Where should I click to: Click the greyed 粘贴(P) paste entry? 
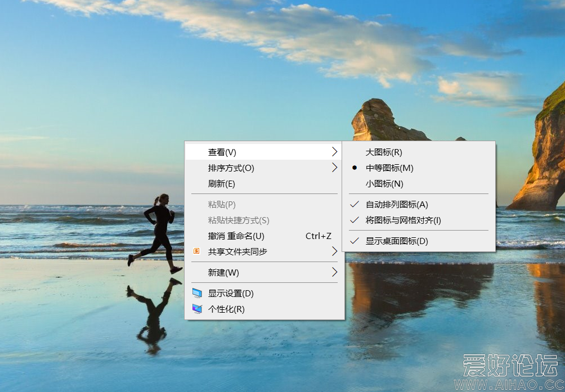pyautogui.click(x=222, y=204)
